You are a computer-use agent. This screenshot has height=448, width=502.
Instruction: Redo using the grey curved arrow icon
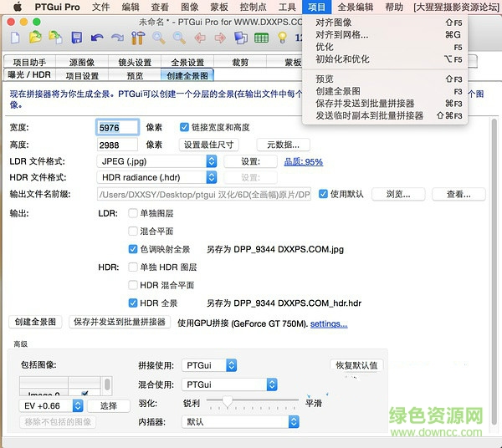117,38
